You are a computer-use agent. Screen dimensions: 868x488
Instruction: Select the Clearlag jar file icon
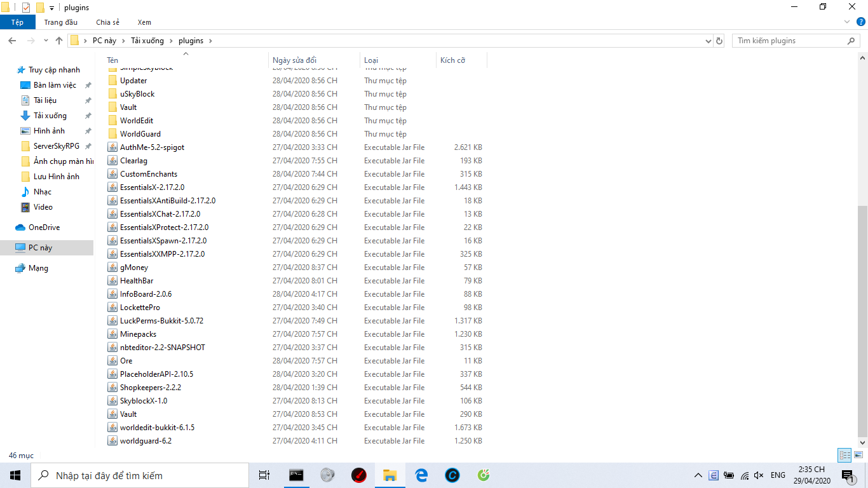tap(112, 161)
